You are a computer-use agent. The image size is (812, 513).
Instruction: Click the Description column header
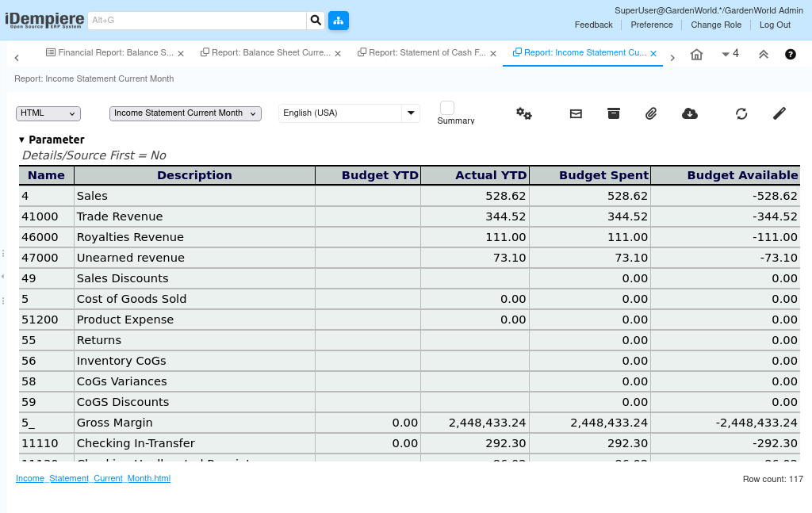click(x=195, y=175)
